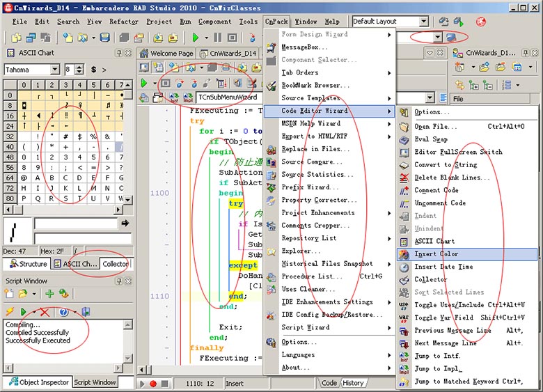
Task: Add a script with the green plus icon
Action: pyautogui.click(x=49, y=294)
